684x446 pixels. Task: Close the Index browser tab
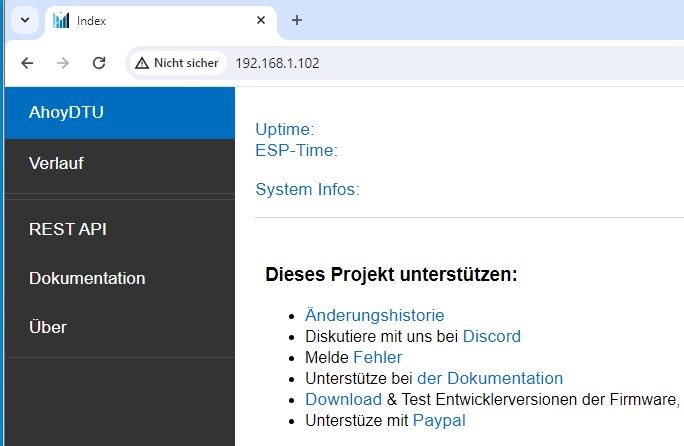point(261,20)
